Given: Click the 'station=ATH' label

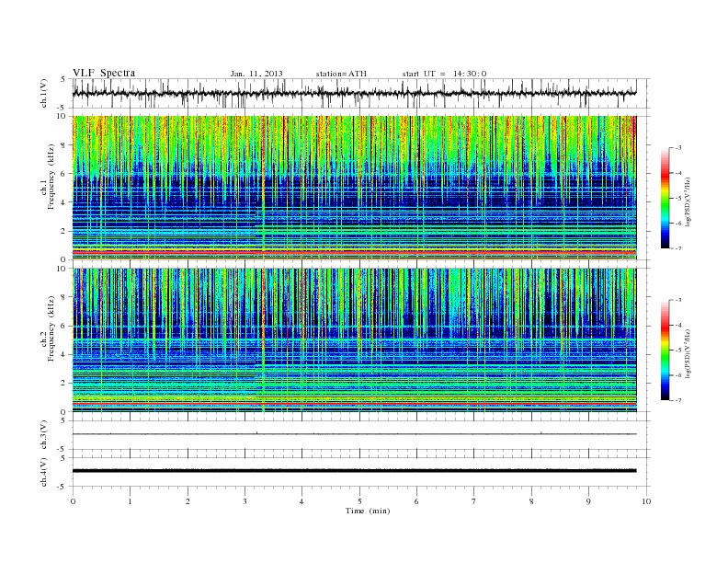Looking at the screenshot, I should 341,74.
